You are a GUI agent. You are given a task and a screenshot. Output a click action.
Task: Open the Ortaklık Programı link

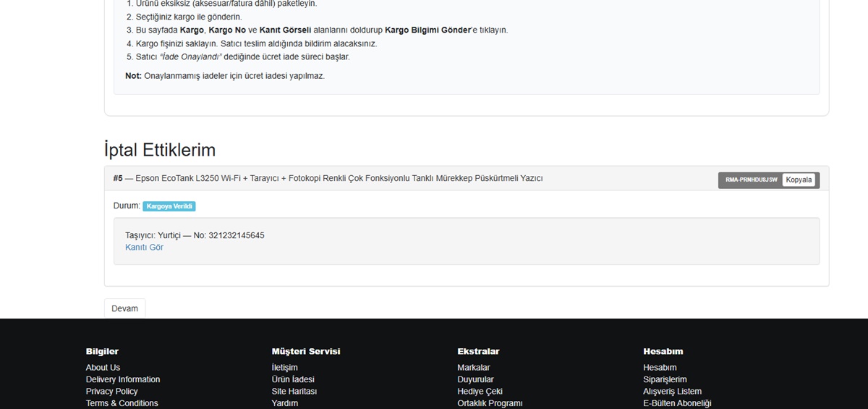click(490, 403)
